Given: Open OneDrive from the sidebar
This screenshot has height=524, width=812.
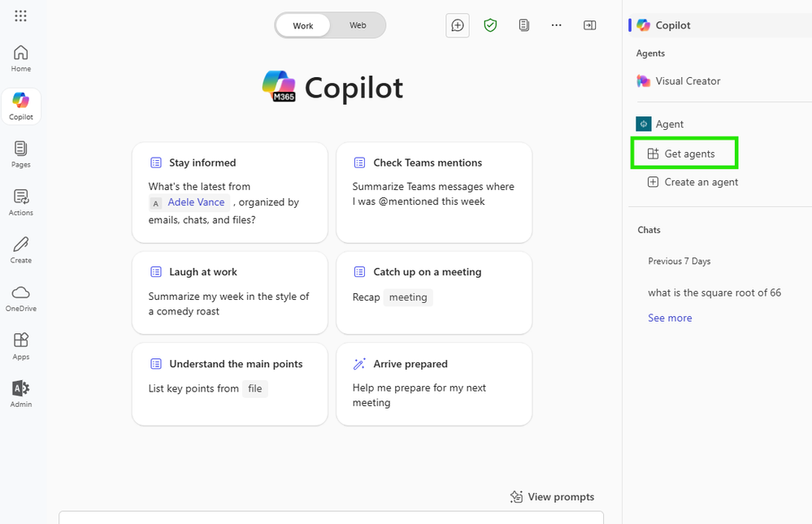Looking at the screenshot, I should pos(20,298).
